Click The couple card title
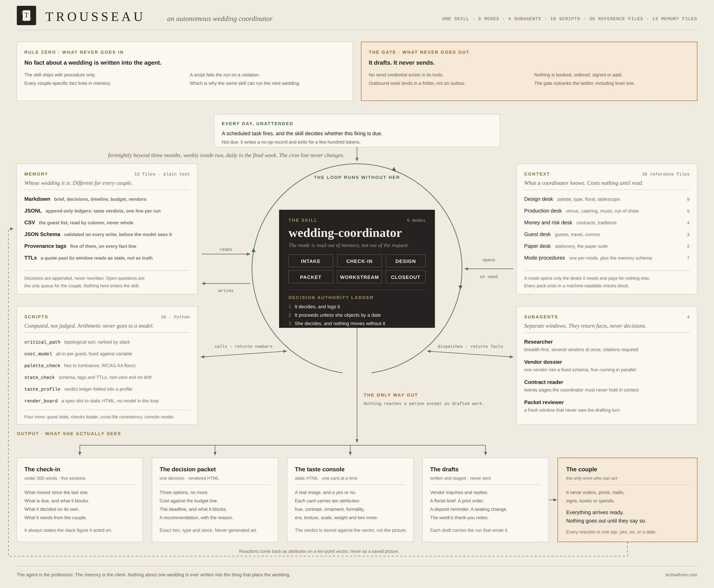714x588 pixels. point(582,469)
